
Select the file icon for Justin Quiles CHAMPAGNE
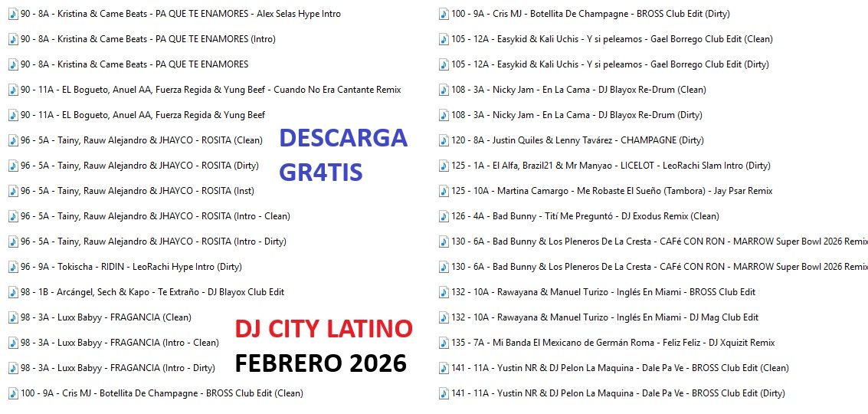pos(444,140)
